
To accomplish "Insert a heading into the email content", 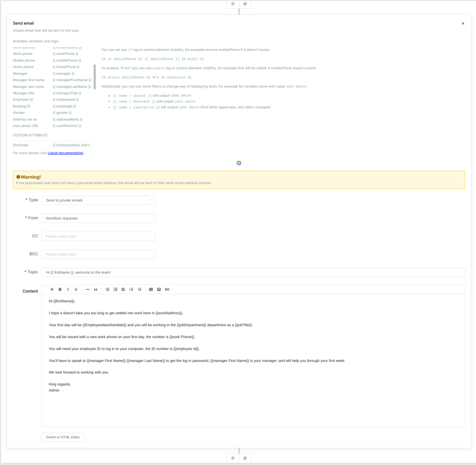I will (x=52, y=289).
